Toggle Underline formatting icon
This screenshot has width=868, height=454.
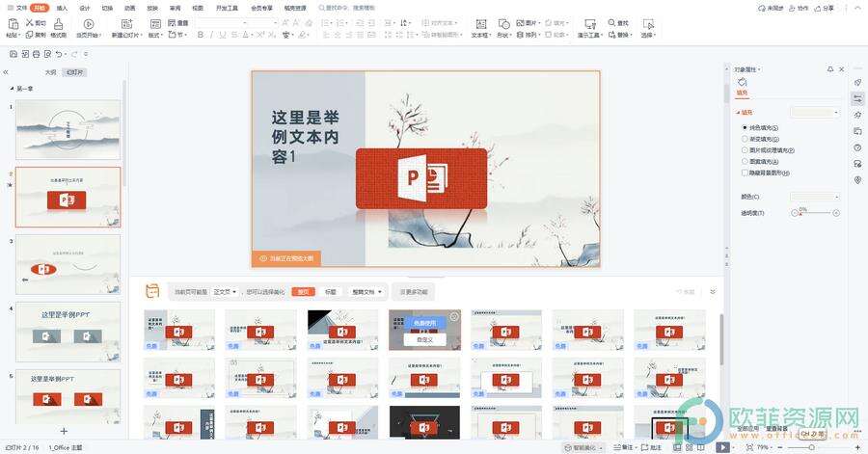coord(222,35)
